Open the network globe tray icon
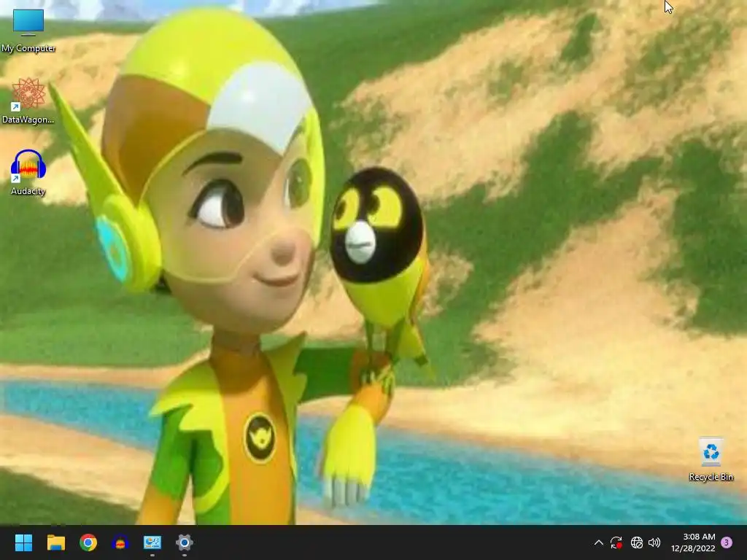 pyautogui.click(x=636, y=542)
